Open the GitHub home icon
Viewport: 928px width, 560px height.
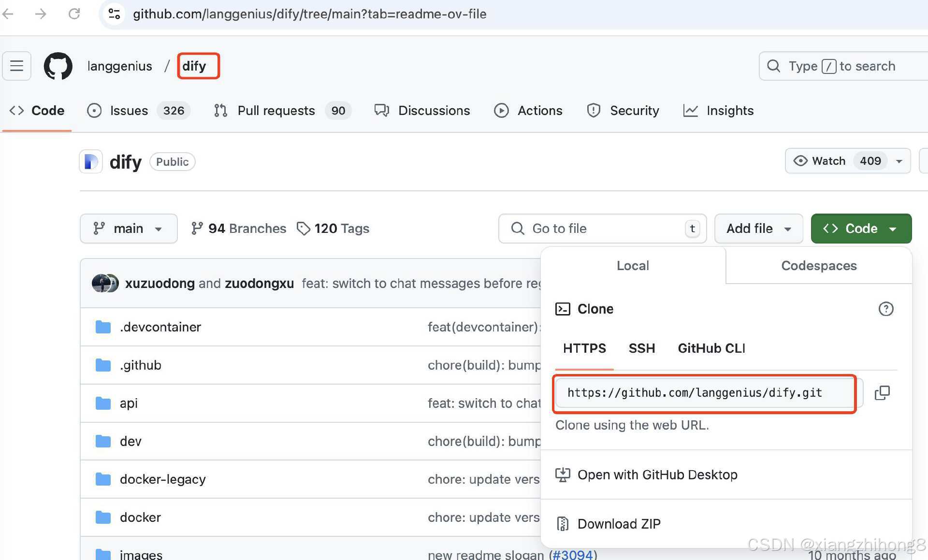click(x=58, y=66)
